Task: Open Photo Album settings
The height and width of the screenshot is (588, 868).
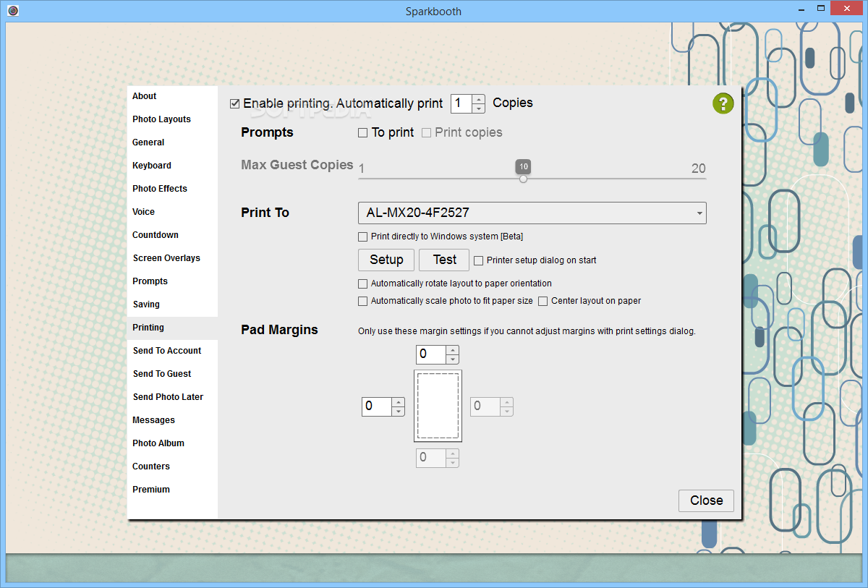Action: point(172,443)
